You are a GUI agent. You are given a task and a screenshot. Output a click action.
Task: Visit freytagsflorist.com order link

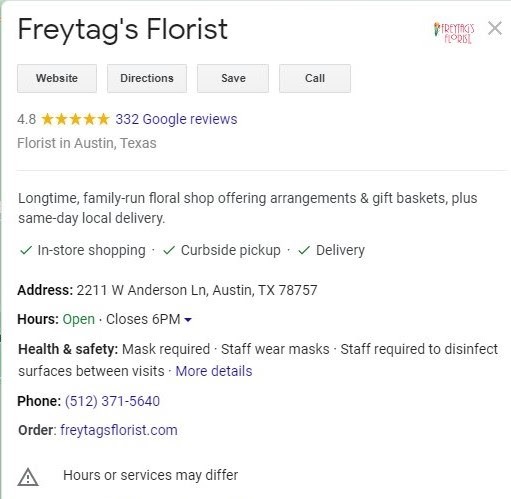[119, 430]
